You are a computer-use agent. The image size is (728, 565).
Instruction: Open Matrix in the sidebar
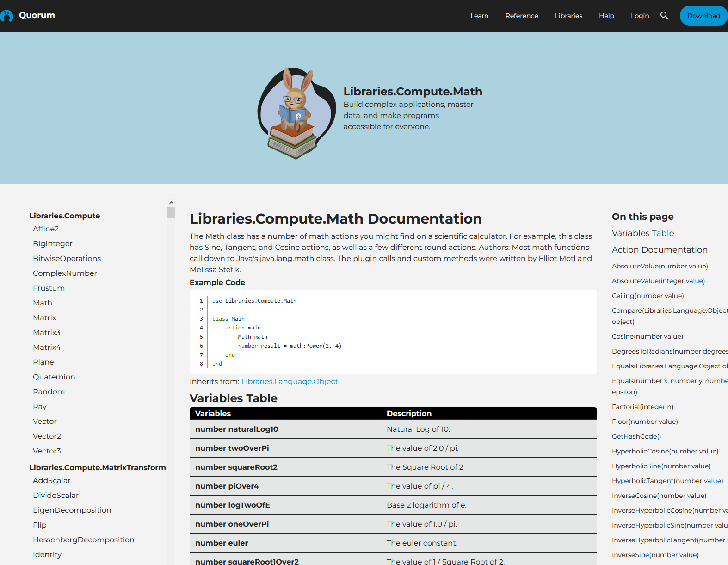pyautogui.click(x=44, y=317)
